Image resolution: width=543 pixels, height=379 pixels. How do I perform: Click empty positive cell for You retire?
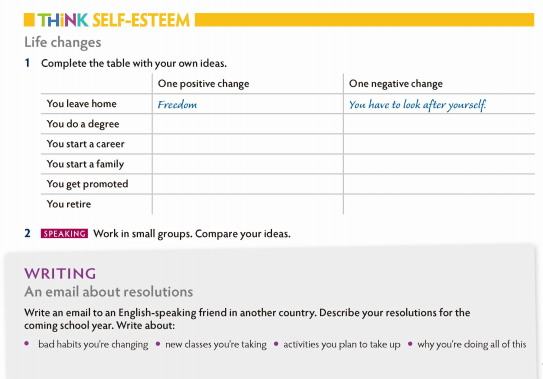[x=248, y=204]
